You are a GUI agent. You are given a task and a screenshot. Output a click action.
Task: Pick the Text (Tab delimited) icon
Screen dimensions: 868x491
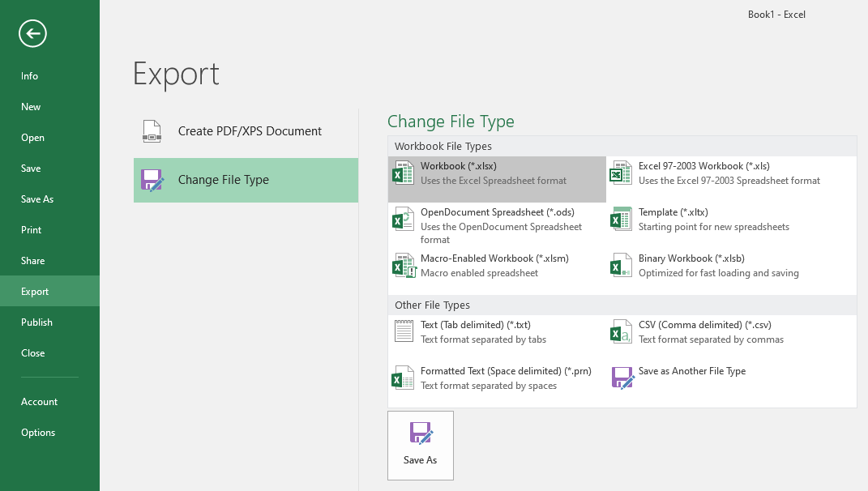pyautogui.click(x=403, y=332)
